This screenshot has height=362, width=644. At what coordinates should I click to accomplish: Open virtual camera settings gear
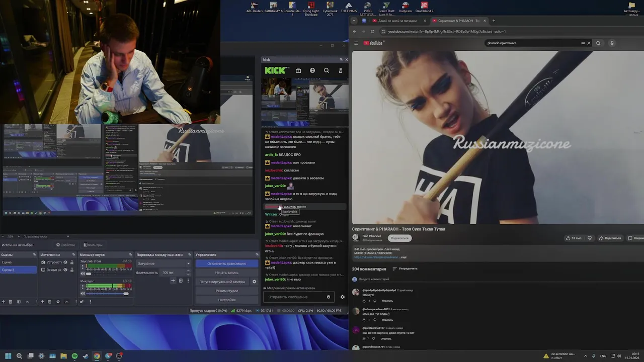click(254, 282)
